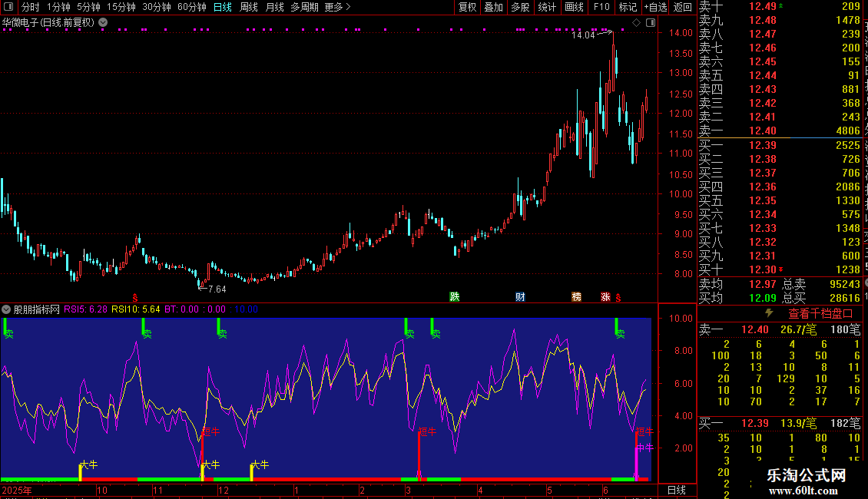Click the 总卖 95243 total

[845, 284]
